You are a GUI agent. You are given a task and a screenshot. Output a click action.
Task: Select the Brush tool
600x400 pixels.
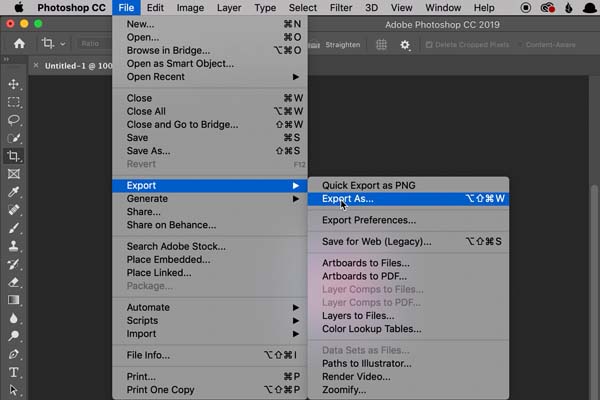click(14, 228)
